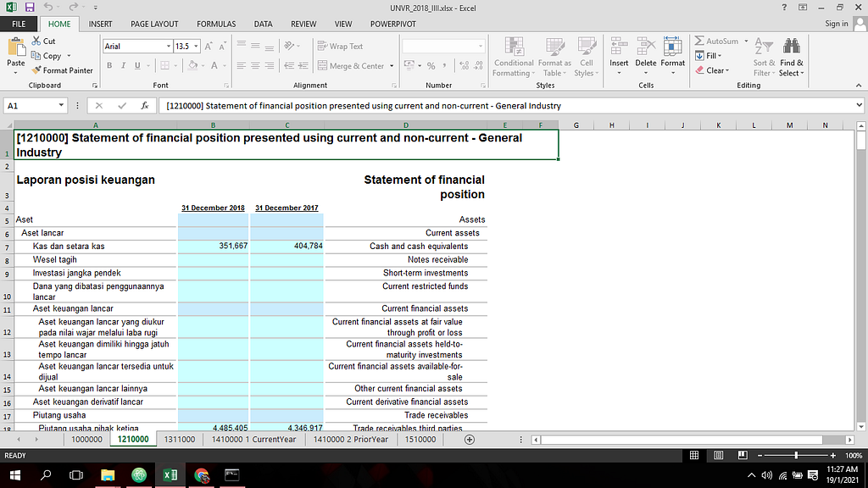This screenshot has height=488, width=868.
Task: Click Conditional Formatting button
Action: tap(514, 57)
